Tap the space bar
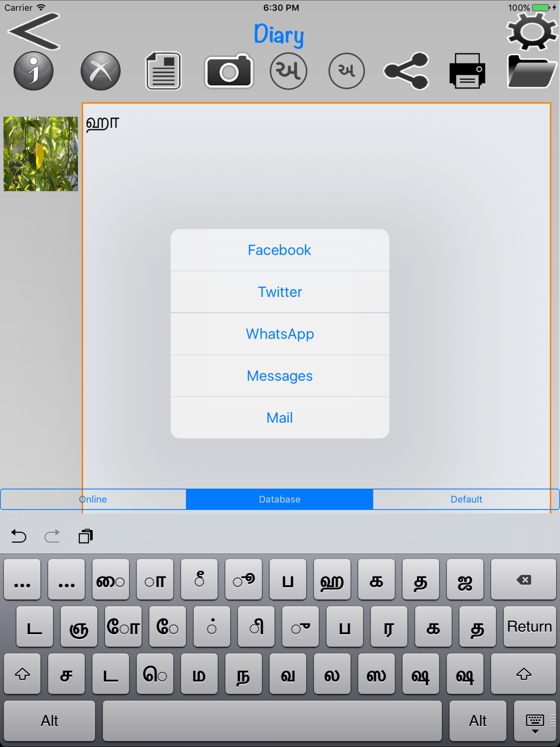 click(x=272, y=721)
